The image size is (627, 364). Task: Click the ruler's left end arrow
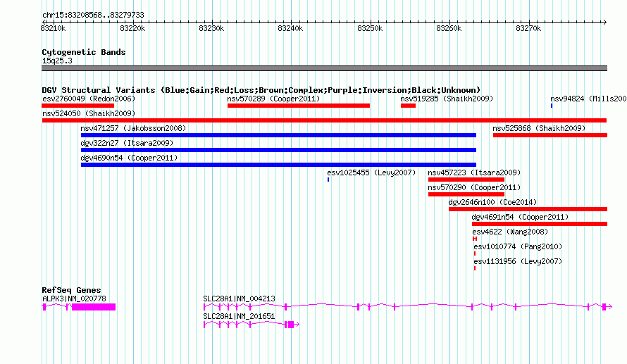pyautogui.click(x=44, y=22)
